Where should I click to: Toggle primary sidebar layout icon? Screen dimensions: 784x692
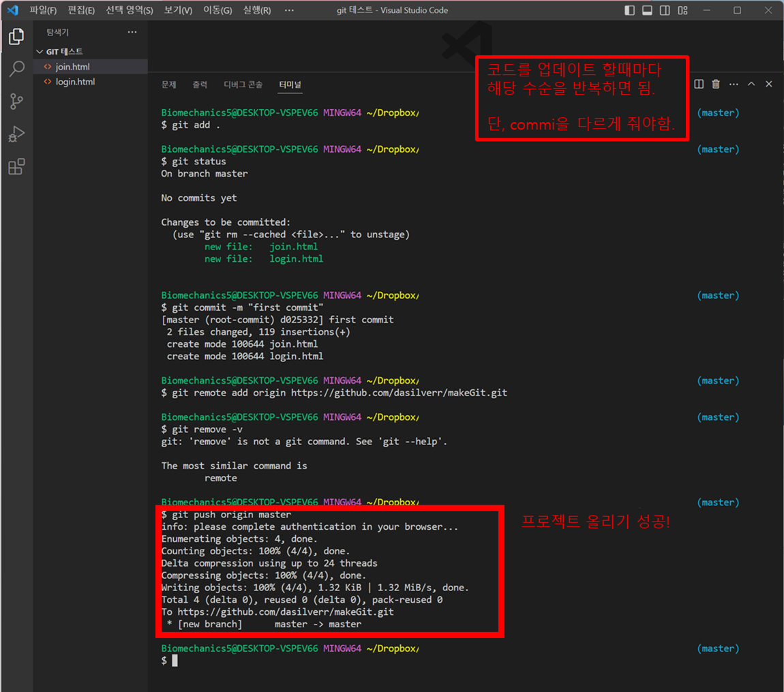tap(629, 10)
